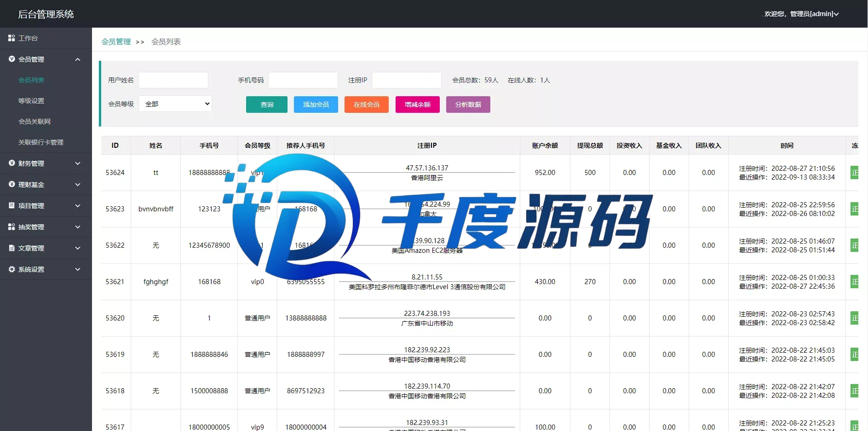
Task: Click the 账户余额 column header
Action: pyautogui.click(x=545, y=146)
